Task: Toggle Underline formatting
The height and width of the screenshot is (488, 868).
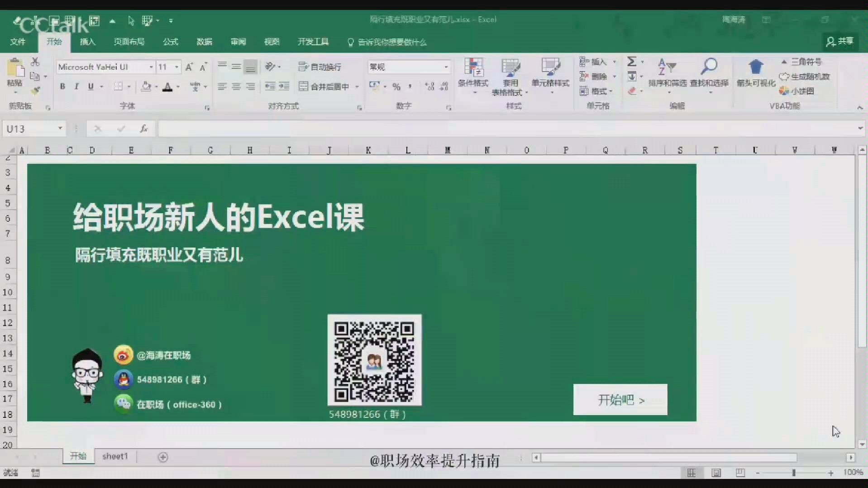Action: [91, 86]
